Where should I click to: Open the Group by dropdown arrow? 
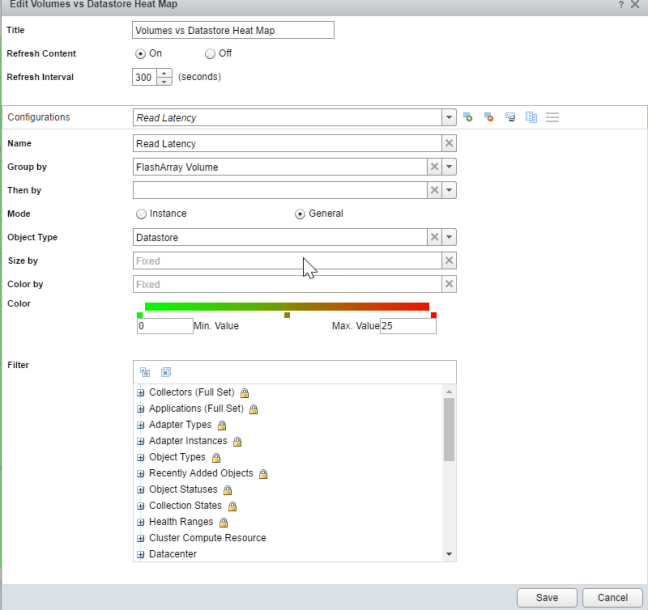(449, 167)
